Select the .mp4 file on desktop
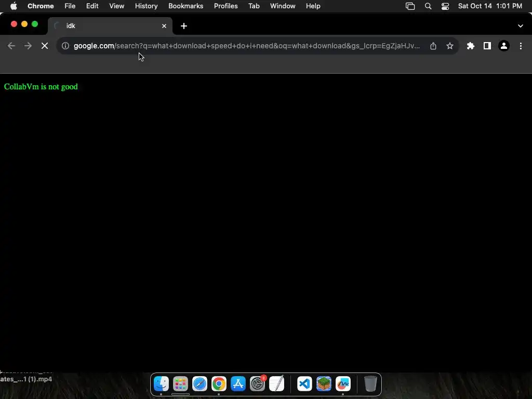532x399 pixels. click(x=26, y=379)
